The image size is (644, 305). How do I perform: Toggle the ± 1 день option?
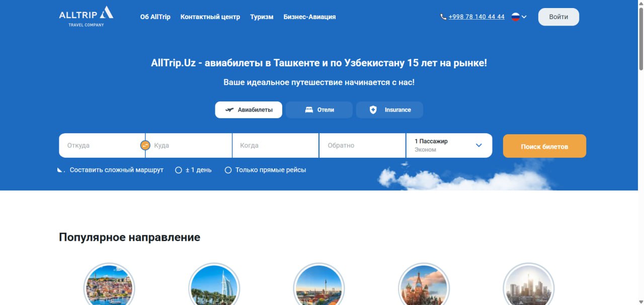(193, 170)
